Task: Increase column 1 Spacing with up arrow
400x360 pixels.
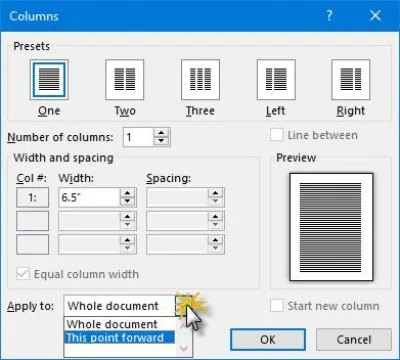Action: click(215, 193)
